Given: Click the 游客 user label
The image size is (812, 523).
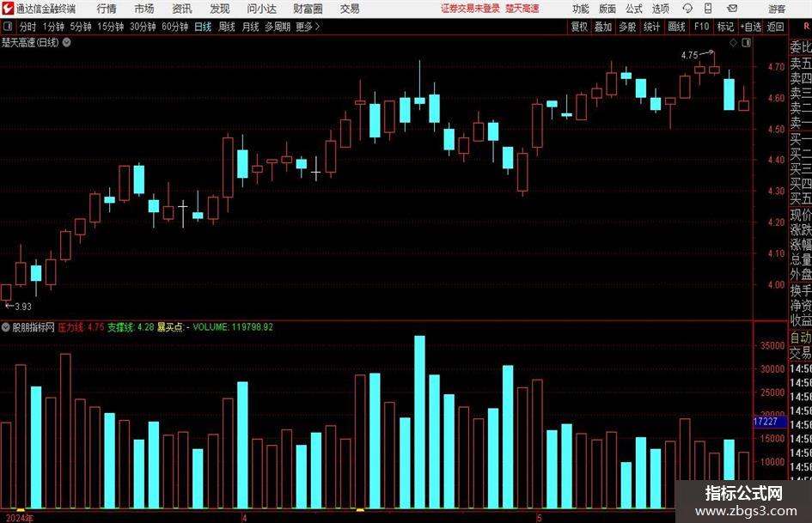Looking at the screenshot, I should click(x=777, y=9).
